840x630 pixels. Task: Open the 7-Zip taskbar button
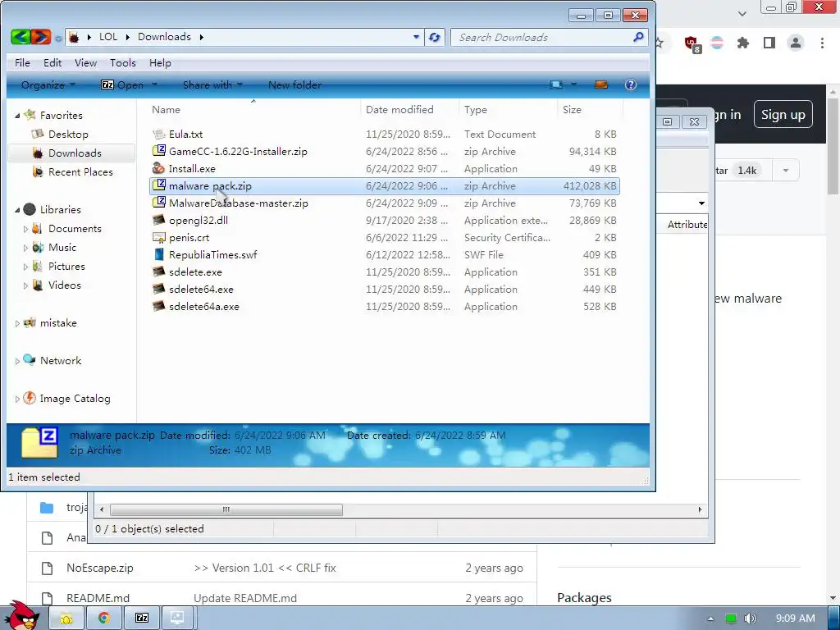(141, 618)
